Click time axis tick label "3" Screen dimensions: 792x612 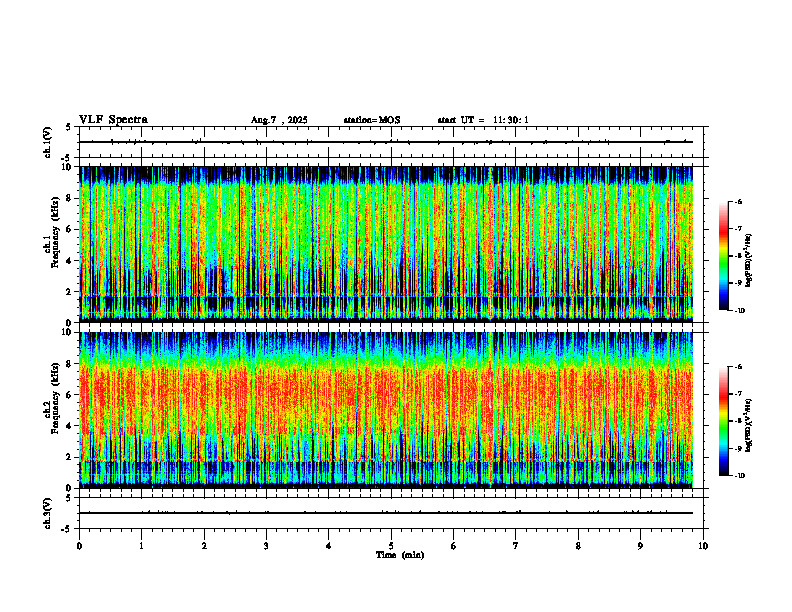266,546
